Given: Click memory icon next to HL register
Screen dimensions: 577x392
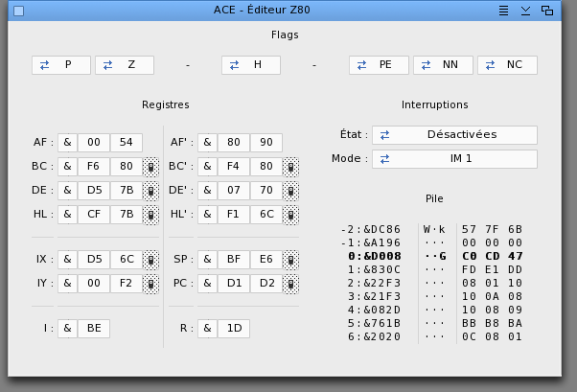Looking at the screenshot, I should (150, 215).
